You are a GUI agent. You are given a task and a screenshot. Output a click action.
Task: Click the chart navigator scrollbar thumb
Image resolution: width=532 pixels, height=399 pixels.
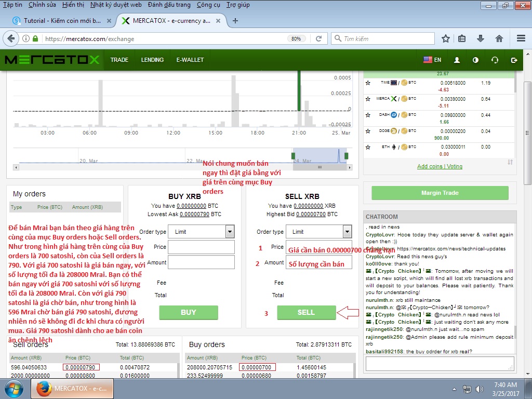[320, 167]
